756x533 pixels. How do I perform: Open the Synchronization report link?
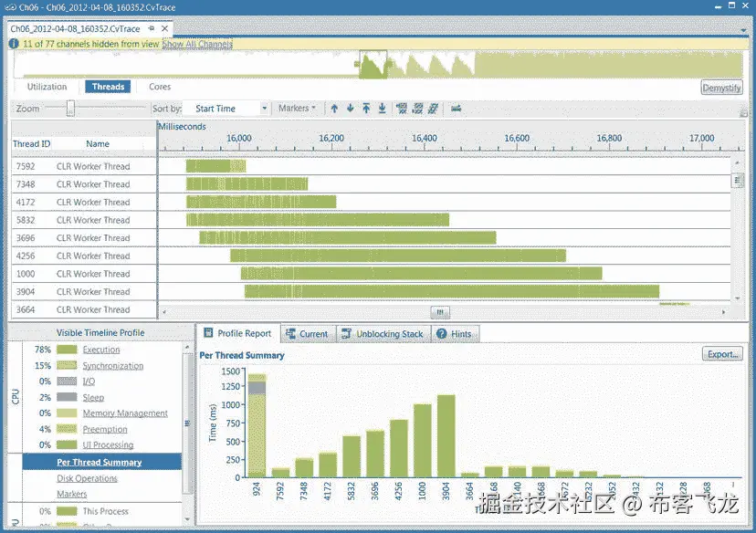pyautogui.click(x=113, y=366)
